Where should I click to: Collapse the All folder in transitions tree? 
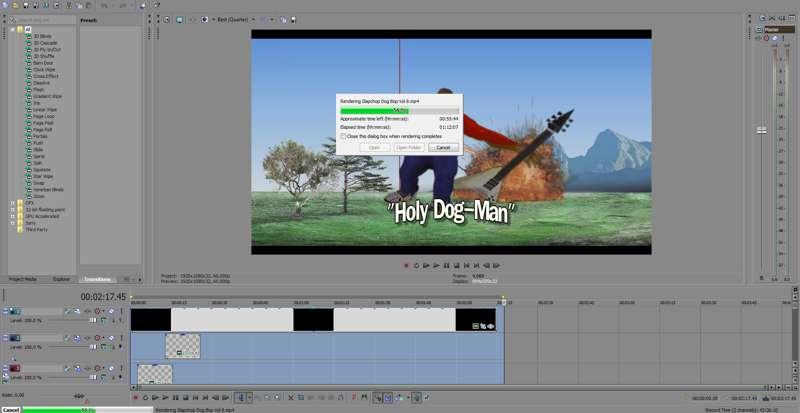point(13,30)
